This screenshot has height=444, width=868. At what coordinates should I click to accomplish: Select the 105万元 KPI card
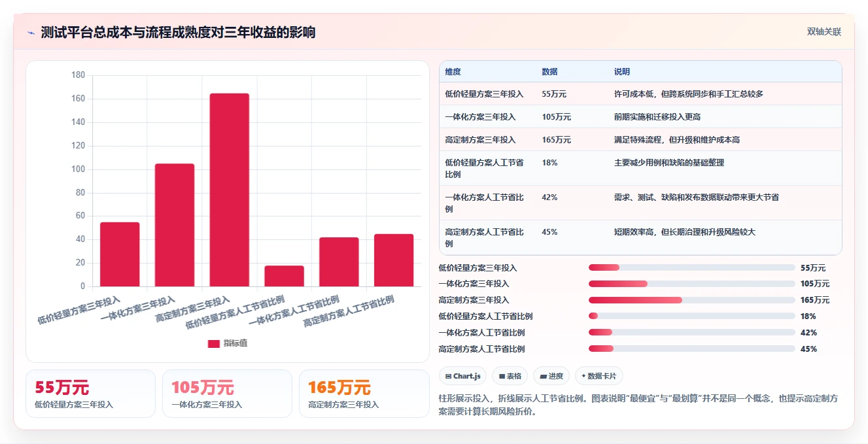[227, 394]
